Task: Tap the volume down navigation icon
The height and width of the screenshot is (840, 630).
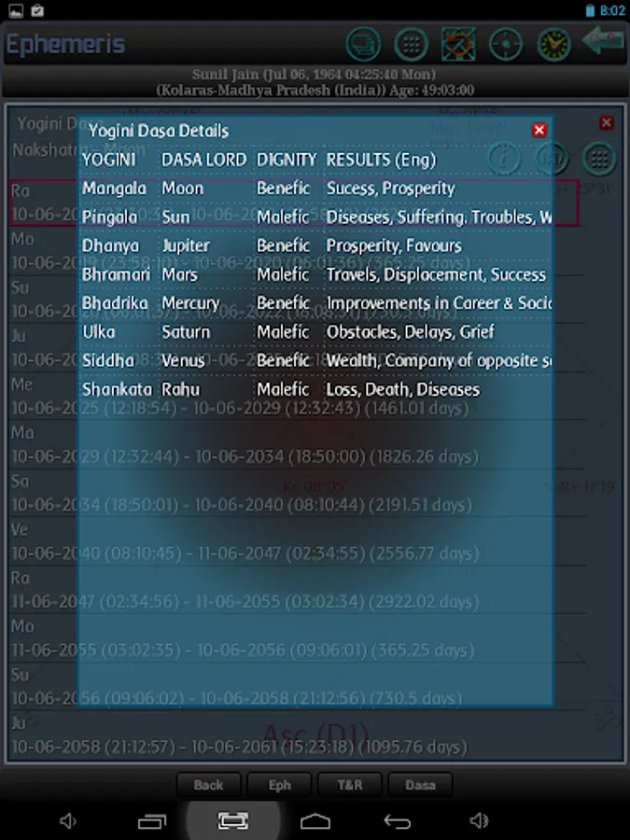Action: pyautogui.click(x=68, y=820)
